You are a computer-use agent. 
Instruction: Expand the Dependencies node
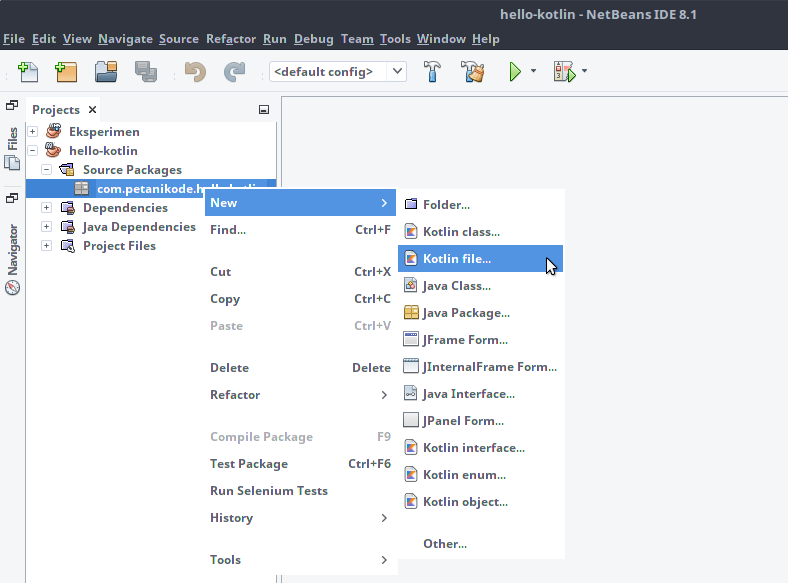pos(47,208)
